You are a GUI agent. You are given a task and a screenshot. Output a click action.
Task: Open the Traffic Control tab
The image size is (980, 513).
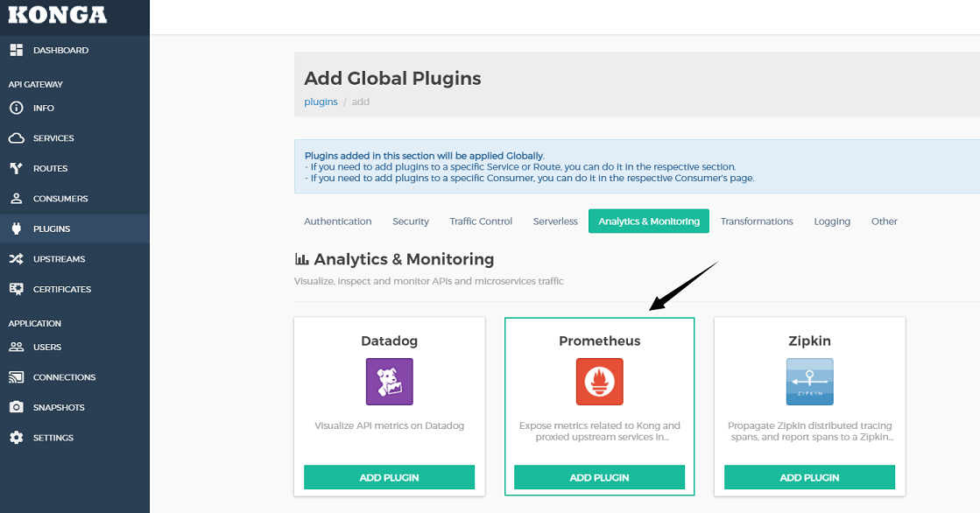pyautogui.click(x=481, y=221)
